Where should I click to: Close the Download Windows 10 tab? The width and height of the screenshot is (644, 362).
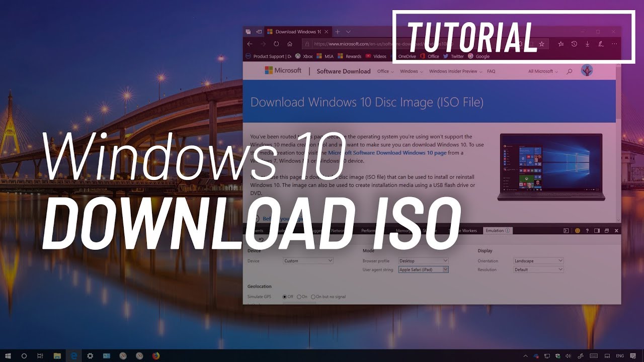[326, 32]
